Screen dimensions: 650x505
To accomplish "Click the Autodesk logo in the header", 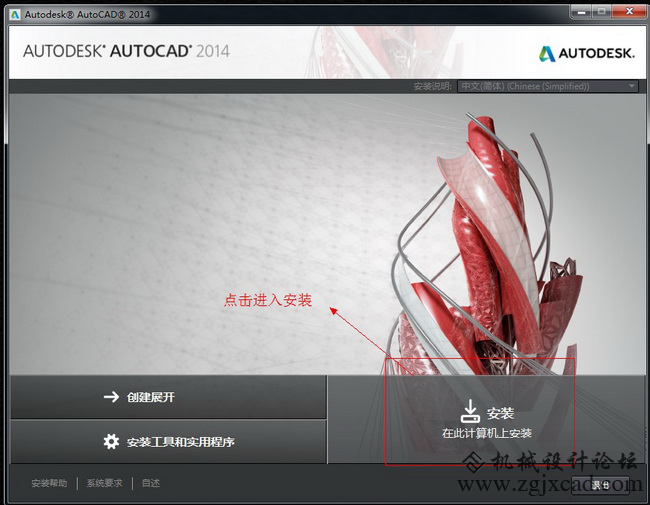I will [587, 53].
